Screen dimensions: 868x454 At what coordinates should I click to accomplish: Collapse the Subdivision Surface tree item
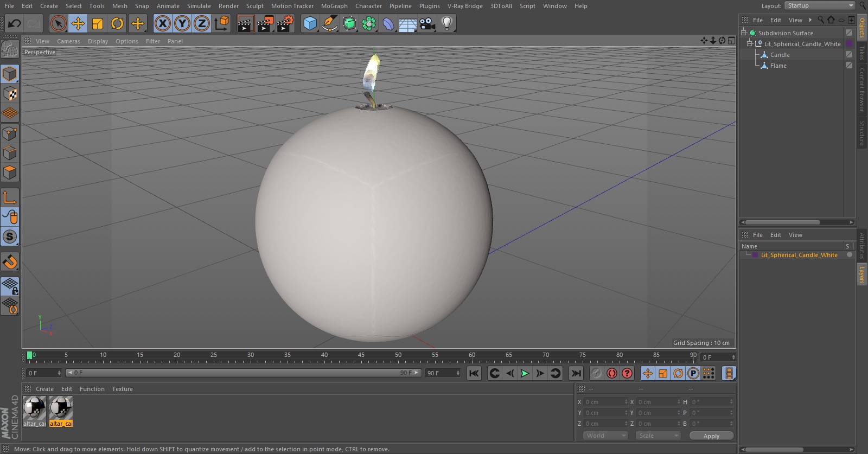[744, 33]
